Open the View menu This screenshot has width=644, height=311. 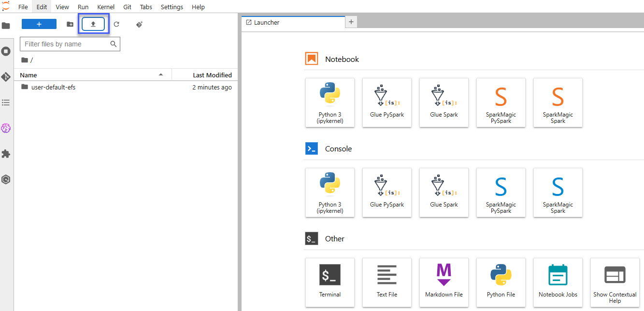tap(62, 7)
